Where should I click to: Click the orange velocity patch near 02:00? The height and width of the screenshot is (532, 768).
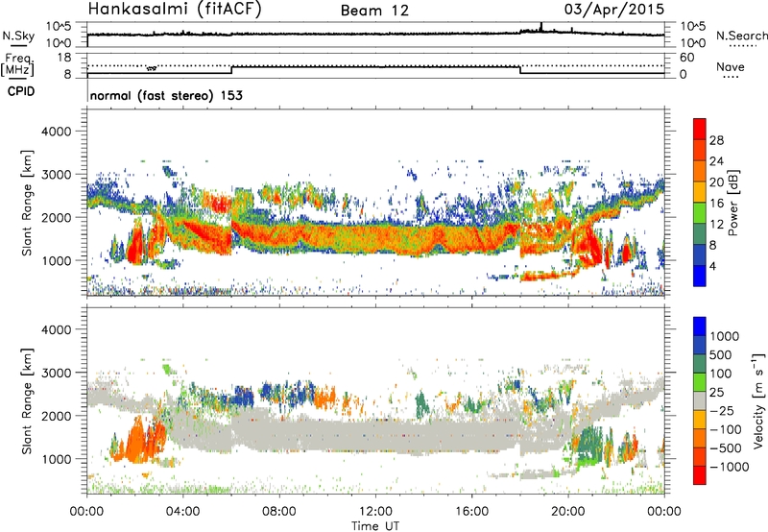[x=136, y=439]
